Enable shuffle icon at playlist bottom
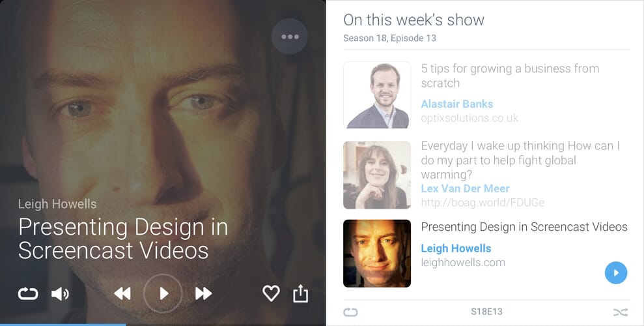644x326 pixels. pos(621,312)
